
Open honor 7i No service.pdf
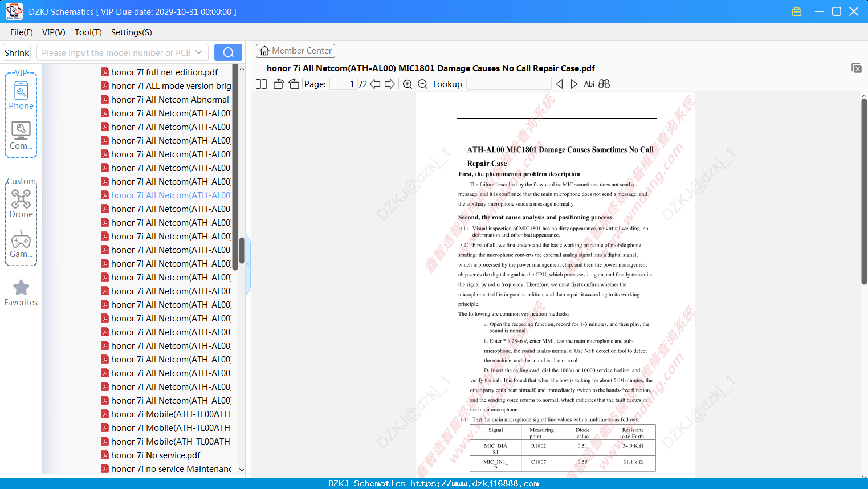pyautogui.click(x=156, y=455)
